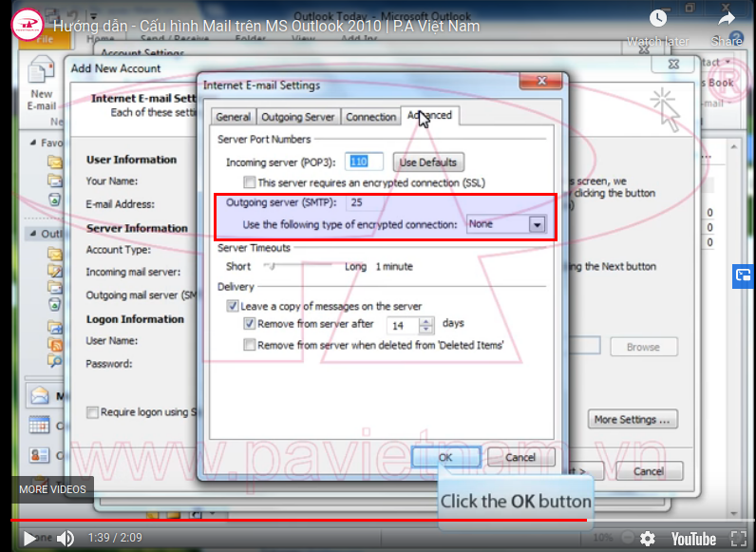Viewport: 756px width, 552px height.
Task: Open the video title link
Action: [267, 26]
